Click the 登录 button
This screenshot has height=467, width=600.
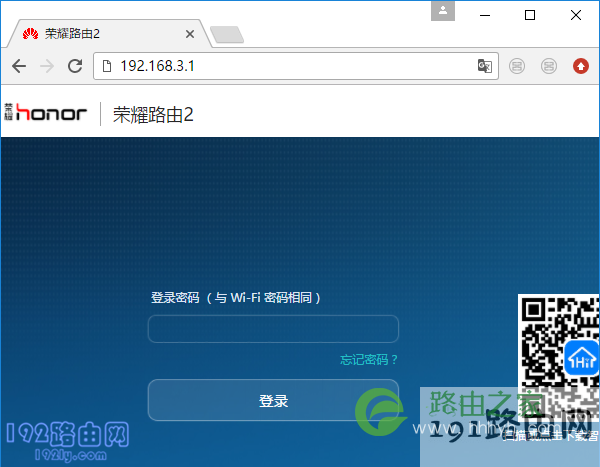coord(273,400)
